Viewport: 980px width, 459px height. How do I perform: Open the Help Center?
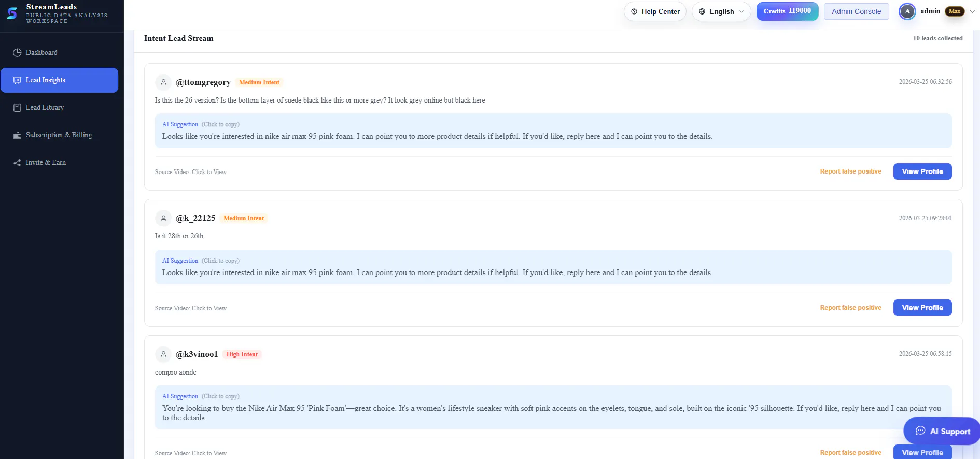coord(655,11)
